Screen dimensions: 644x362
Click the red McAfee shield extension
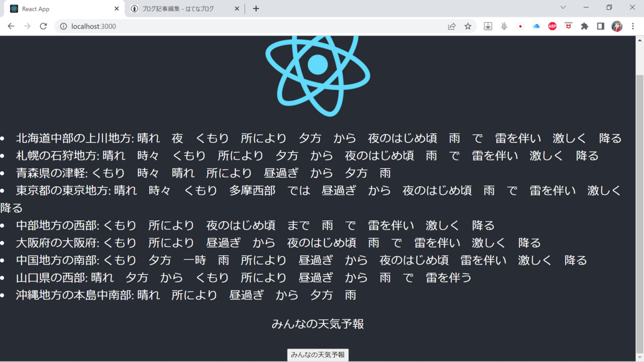pos(568,26)
